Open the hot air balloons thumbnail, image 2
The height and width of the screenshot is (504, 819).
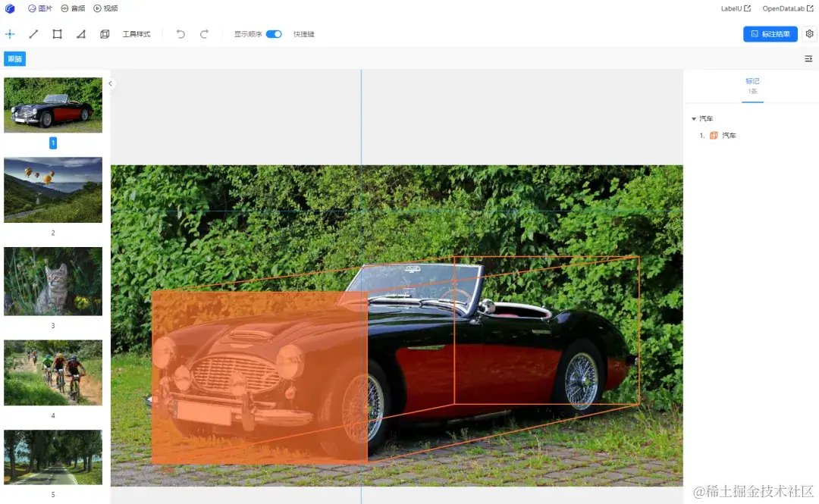(x=53, y=190)
